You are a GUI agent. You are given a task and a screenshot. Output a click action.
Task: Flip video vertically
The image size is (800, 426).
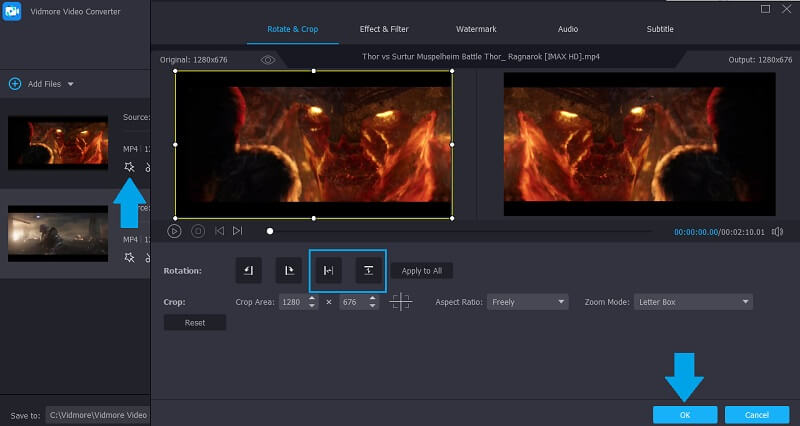coord(369,270)
